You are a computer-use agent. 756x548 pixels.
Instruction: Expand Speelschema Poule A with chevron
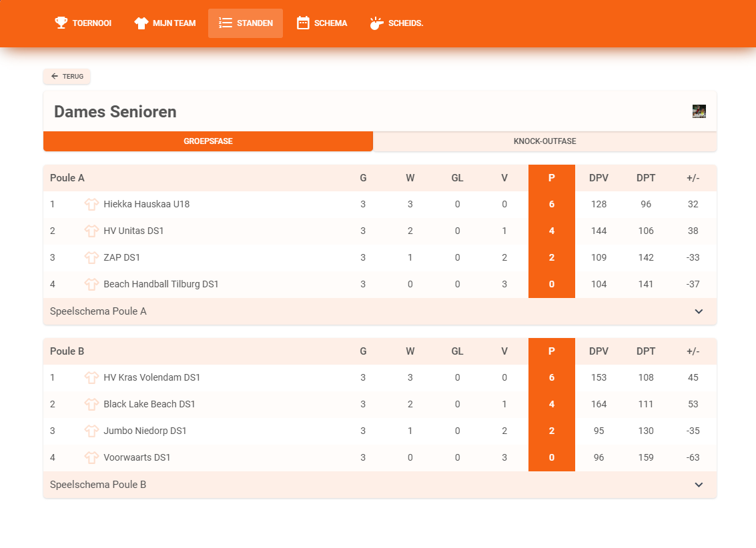click(x=699, y=311)
